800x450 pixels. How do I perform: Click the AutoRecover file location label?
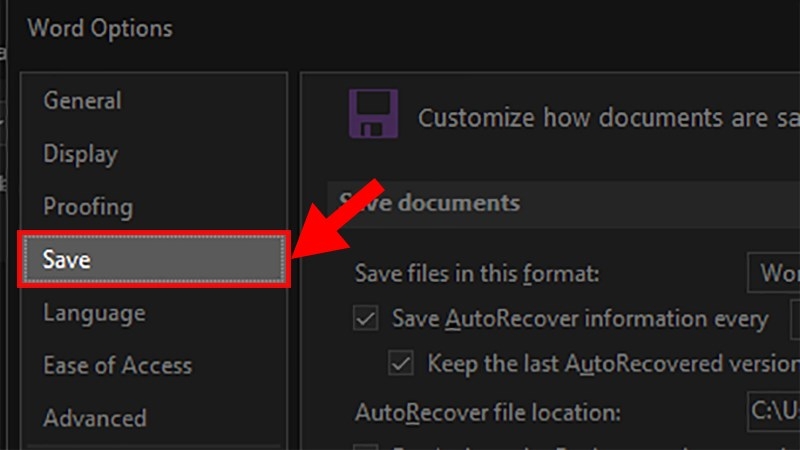pyautogui.click(x=488, y=411)
